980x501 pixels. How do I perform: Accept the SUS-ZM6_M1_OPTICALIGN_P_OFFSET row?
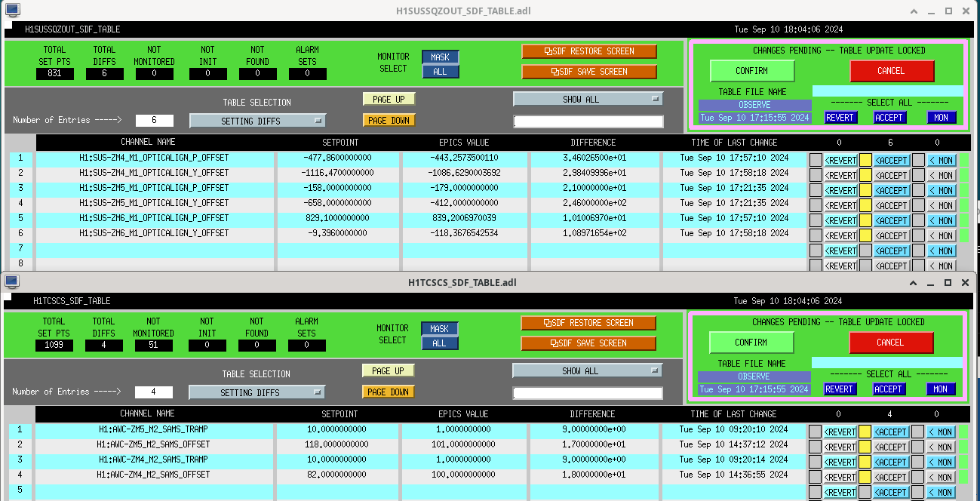click(891, 220)
